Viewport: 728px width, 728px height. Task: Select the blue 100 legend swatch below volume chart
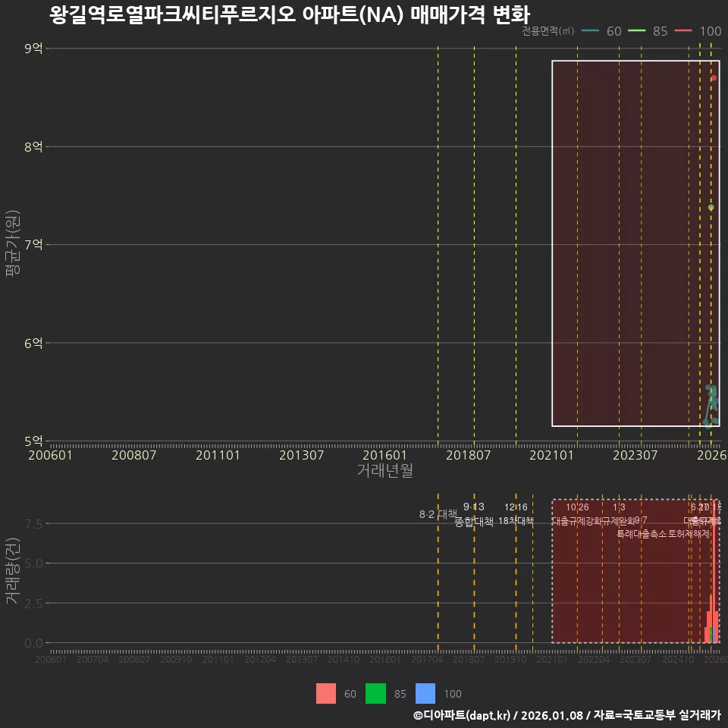[425, 693]
